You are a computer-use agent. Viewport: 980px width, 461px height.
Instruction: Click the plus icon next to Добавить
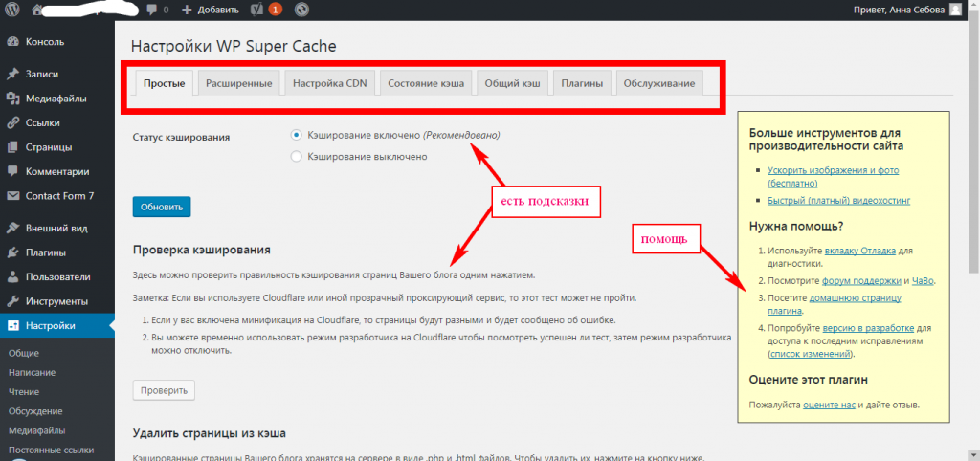click(187, 10)
